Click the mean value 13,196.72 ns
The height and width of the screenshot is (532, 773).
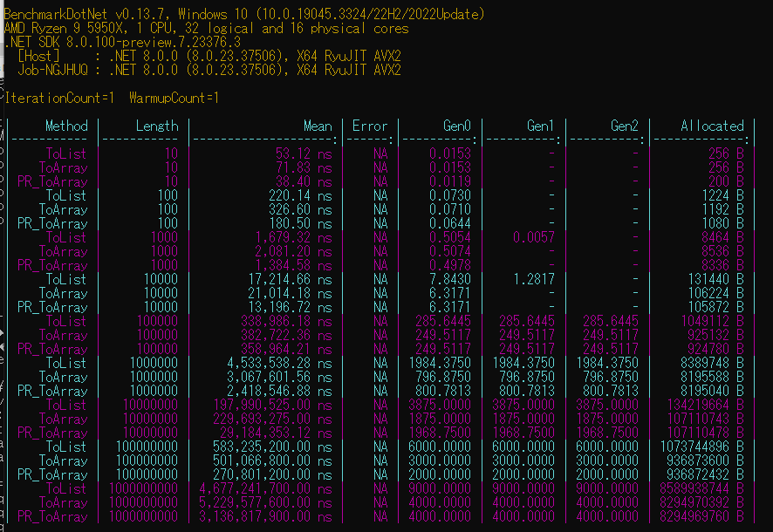pyautogui.click(x=290, y=307)
